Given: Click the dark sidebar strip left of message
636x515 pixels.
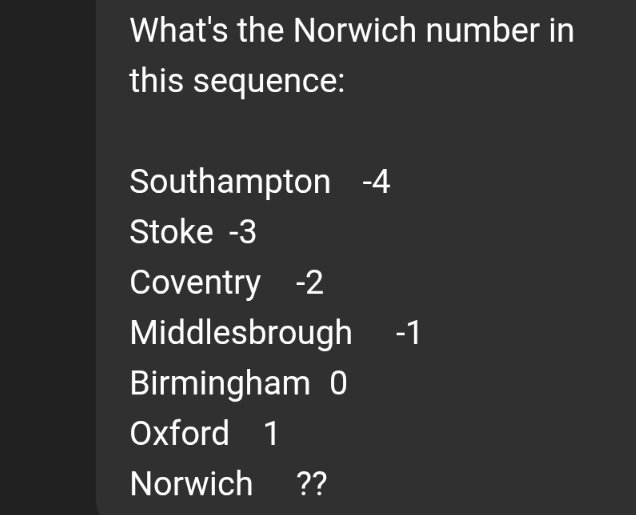Looking at the screenshot, I should 47,258.
